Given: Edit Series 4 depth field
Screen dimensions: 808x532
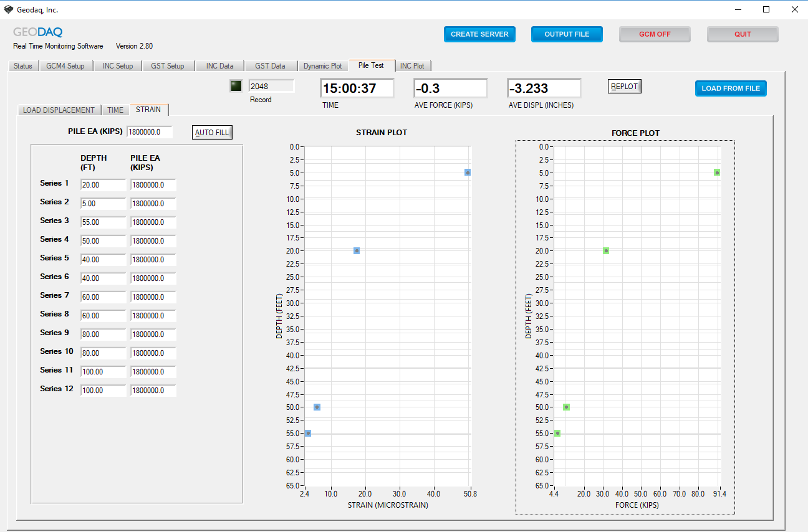Looking at the screenshot, I should (103, 241).
